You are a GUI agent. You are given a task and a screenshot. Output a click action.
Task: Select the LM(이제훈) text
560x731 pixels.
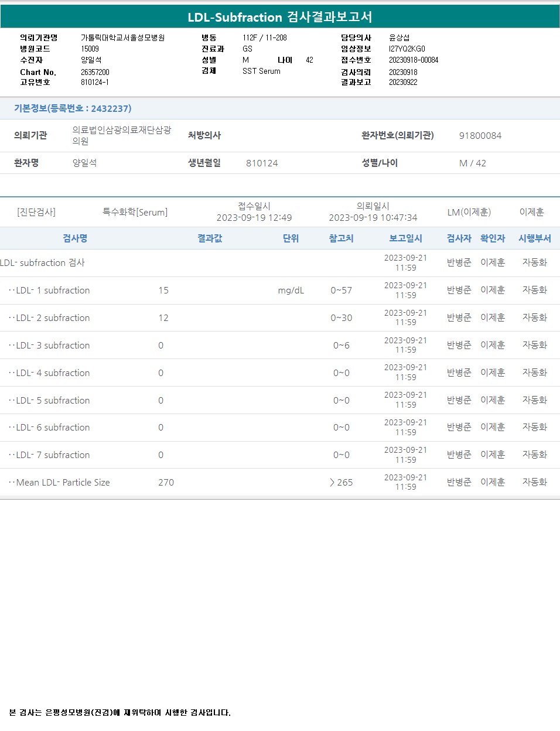click(x=469, y=212)
